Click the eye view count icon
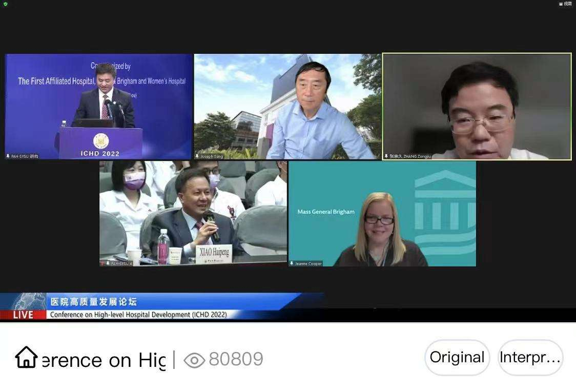Screen dimensions: 576x392 194,360
